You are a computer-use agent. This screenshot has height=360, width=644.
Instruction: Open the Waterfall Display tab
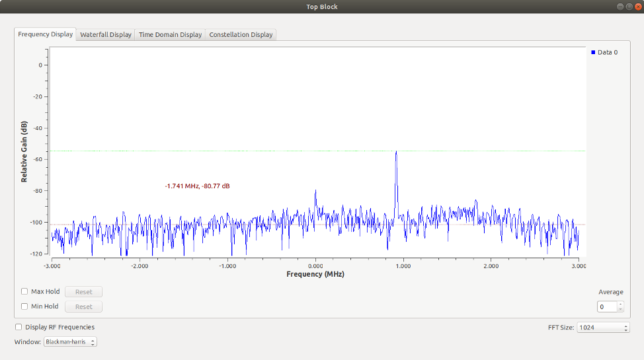point(106,35)
